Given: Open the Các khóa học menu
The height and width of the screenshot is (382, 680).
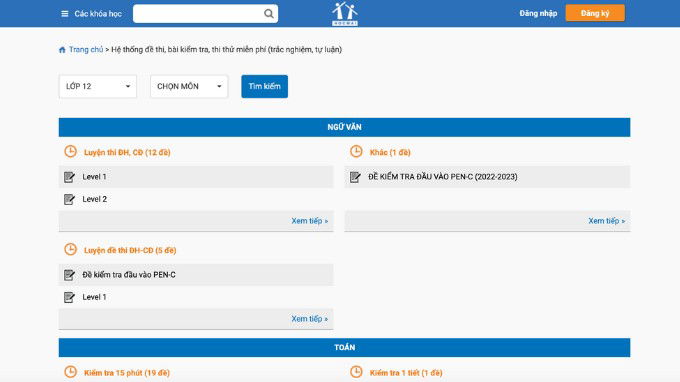Looking at the screenshot, I should (98, 14).
